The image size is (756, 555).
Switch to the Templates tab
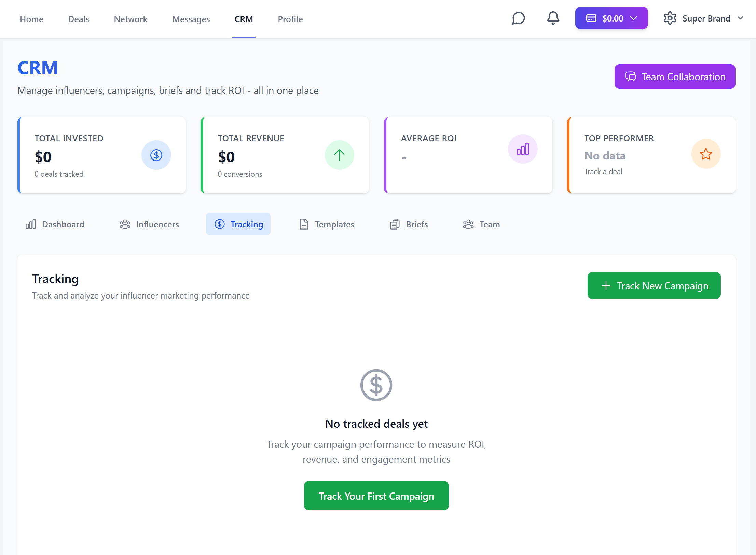click(327, 224)
